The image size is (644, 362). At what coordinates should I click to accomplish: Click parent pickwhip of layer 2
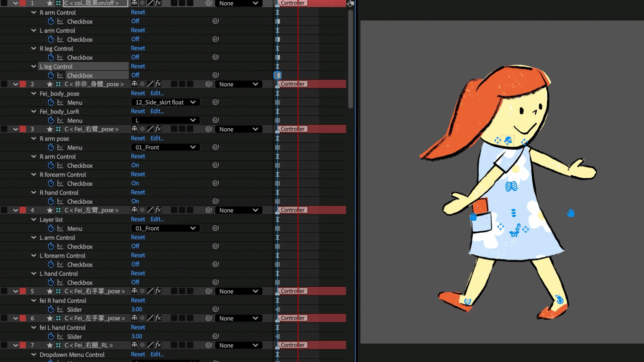click(x=209, y=84)
